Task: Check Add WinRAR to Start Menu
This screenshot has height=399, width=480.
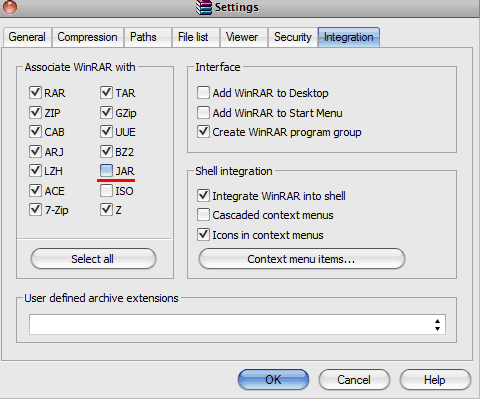Action: [x=203, y=113]
